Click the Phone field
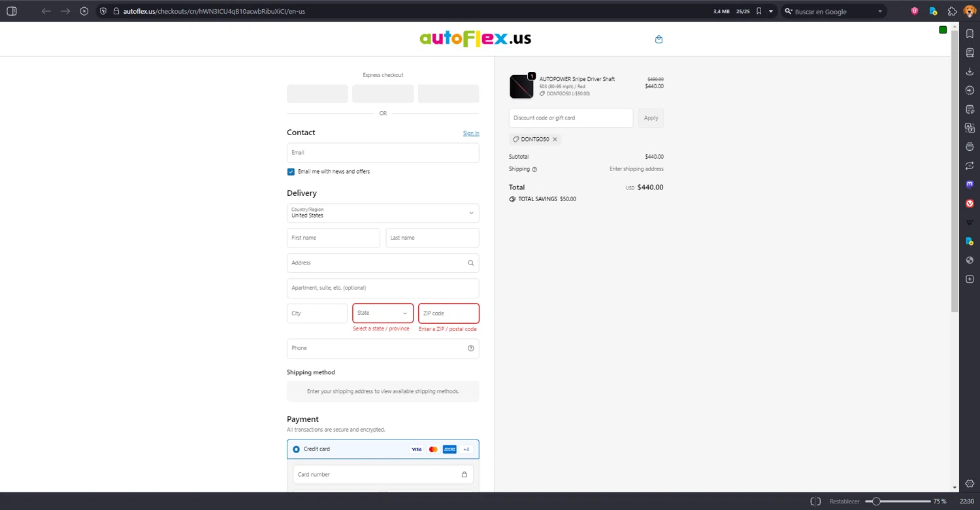Screen dimensions: 980x510 click(x=383, y=348)
